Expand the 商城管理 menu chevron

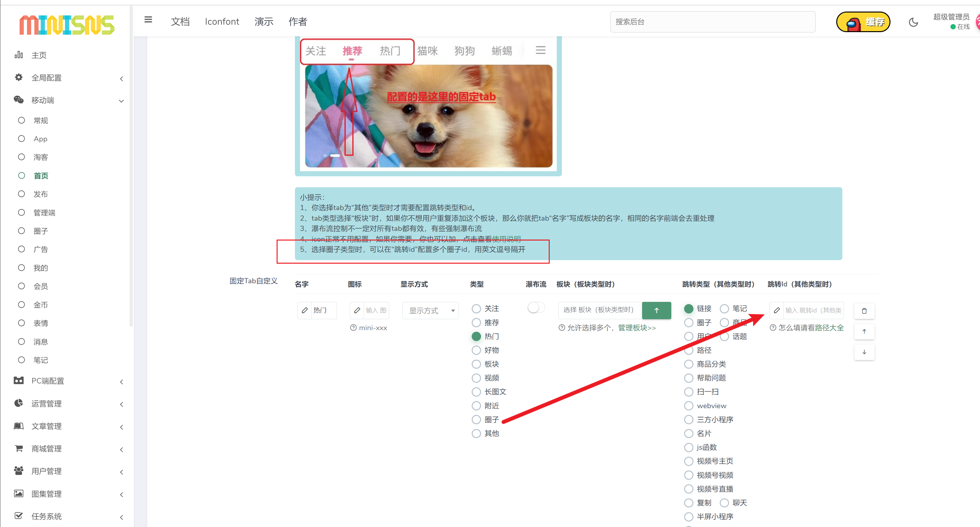click(121, 449)
